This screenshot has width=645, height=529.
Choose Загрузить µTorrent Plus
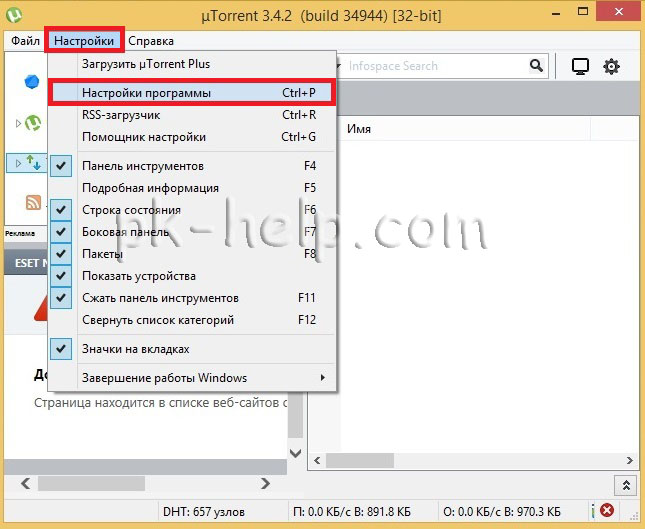coord(193,64)
